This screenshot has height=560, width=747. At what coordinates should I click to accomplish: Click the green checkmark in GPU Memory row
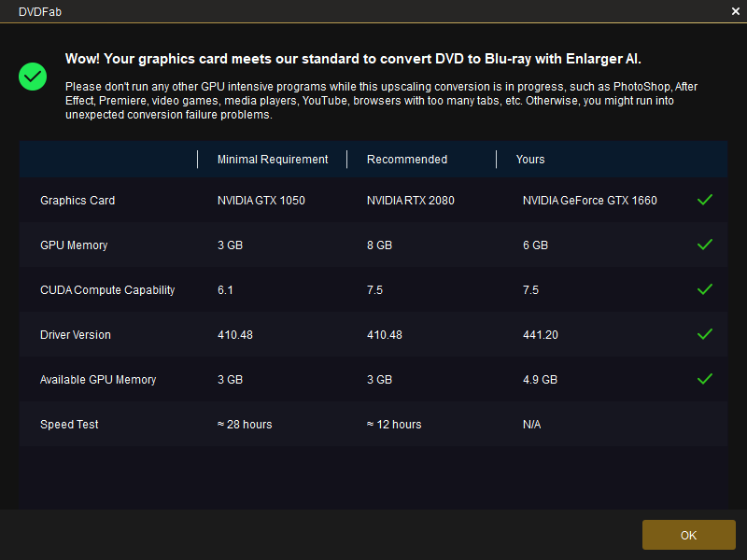705,245
